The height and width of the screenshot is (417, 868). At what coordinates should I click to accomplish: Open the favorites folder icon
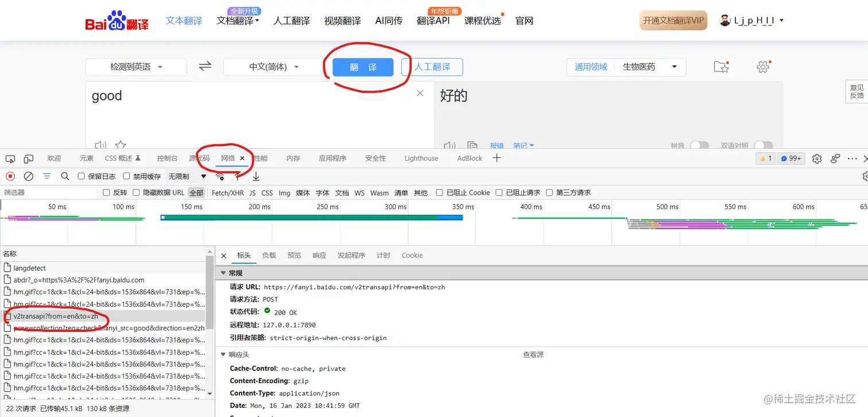(x=721, y=67)
